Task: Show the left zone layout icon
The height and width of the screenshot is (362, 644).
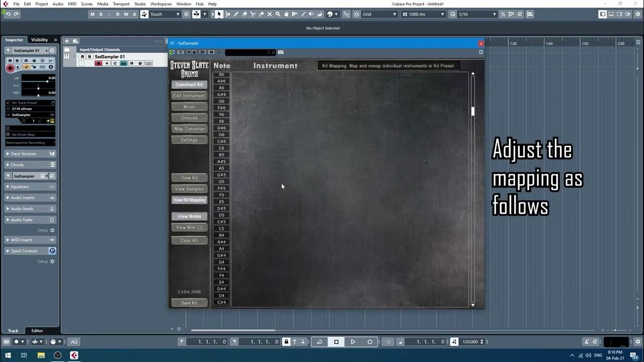Action: click(x=603, y=14)
